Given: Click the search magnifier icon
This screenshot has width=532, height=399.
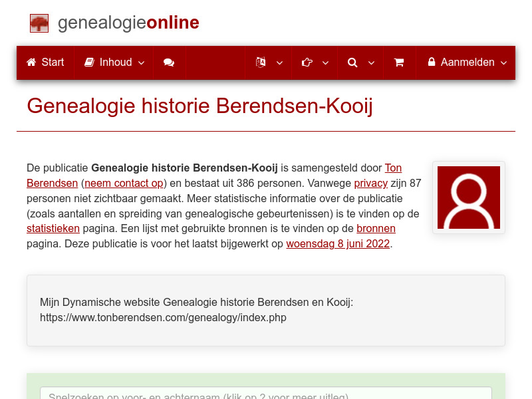Looking at the screenshot, I should [x=352, y=63].
